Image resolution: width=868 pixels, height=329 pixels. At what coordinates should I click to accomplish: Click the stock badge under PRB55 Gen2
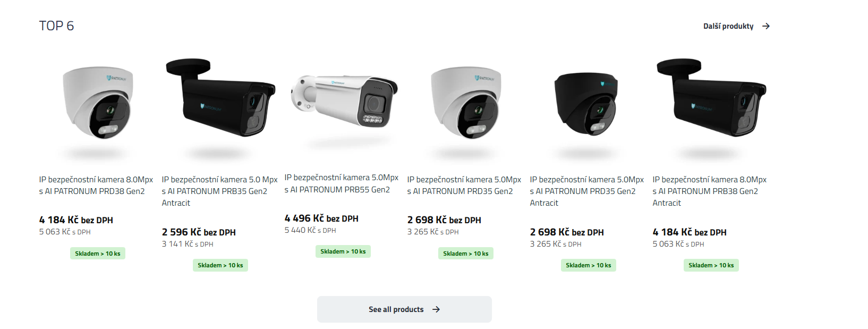[x=343, y=251]
